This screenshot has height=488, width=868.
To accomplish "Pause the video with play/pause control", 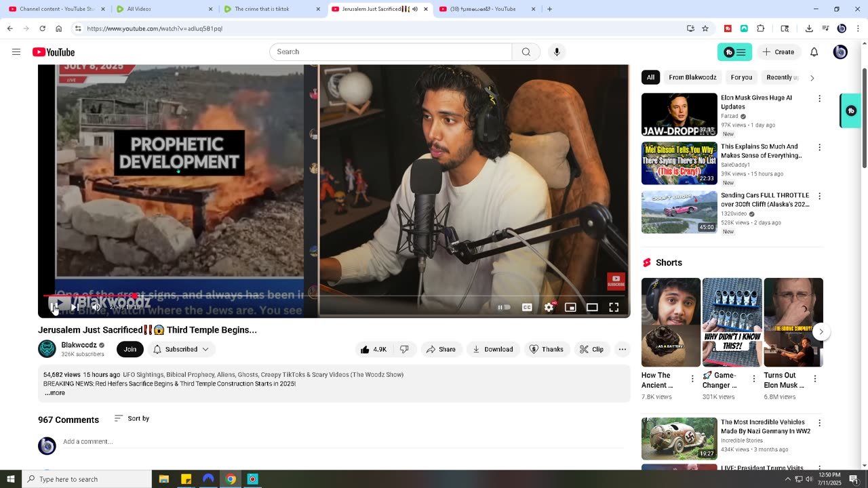I will 54,307.
